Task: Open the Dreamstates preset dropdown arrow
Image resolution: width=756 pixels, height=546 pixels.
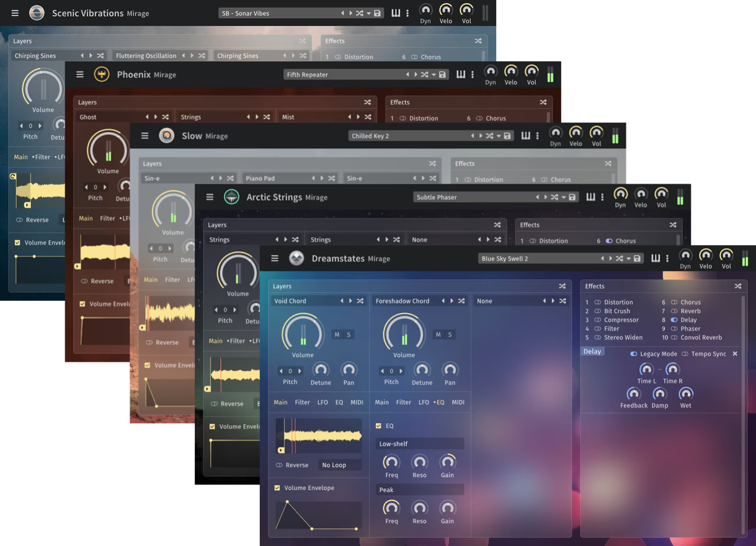Action: (x=628, y=259)
